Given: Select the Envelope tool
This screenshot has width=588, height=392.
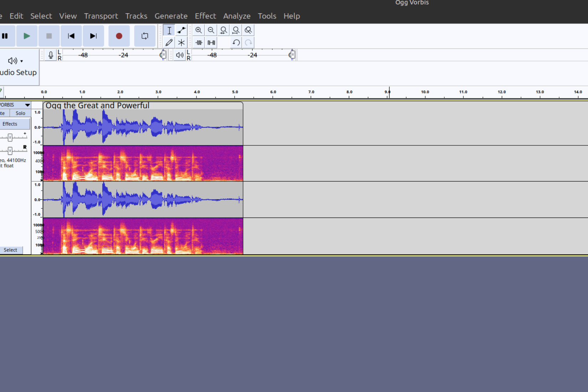Looking at the screenshot, I should click(x=181, y=30).
